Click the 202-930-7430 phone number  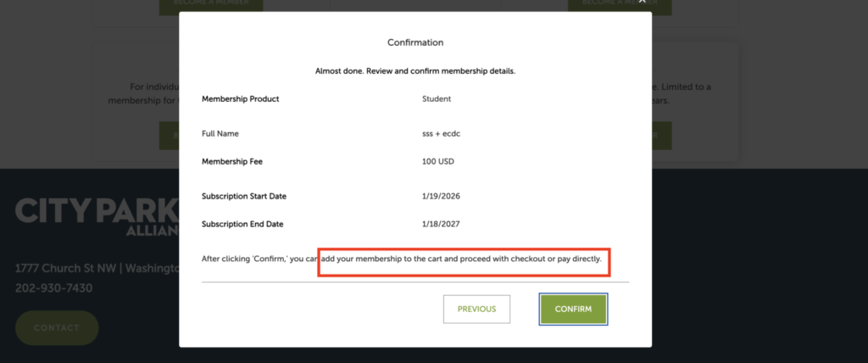pos(53,288)
